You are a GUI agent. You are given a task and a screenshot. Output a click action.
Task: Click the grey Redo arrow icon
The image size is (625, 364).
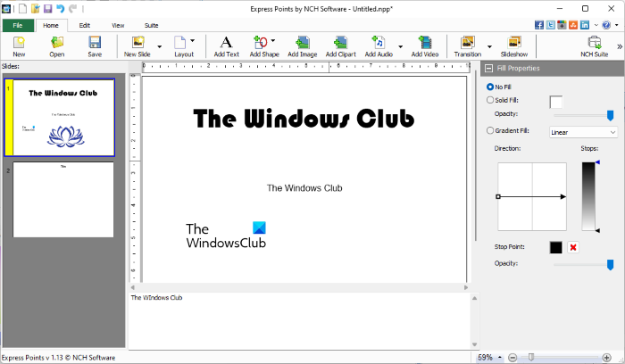point(72,8)
